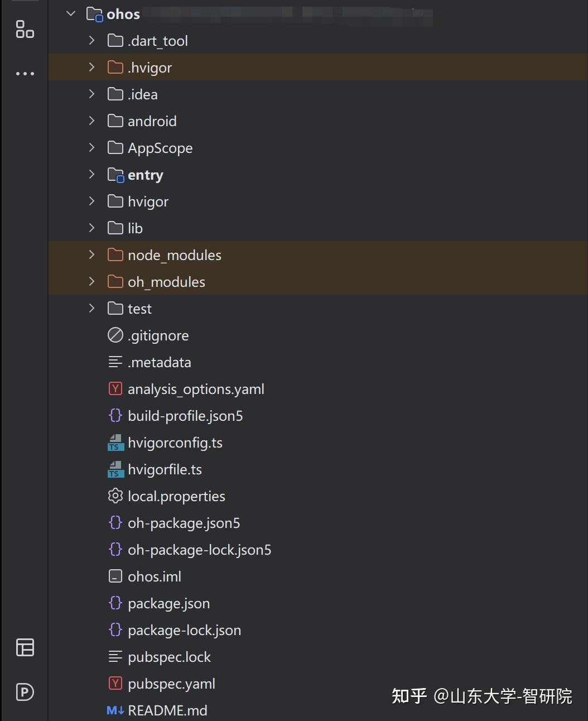Open oh-package-lock.json5 file

(200, 550)
